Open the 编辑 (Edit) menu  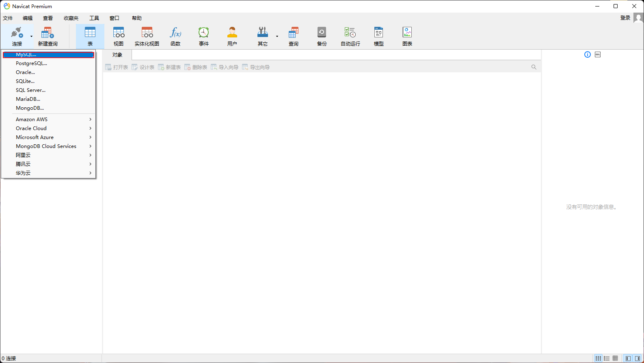(28, 18)
